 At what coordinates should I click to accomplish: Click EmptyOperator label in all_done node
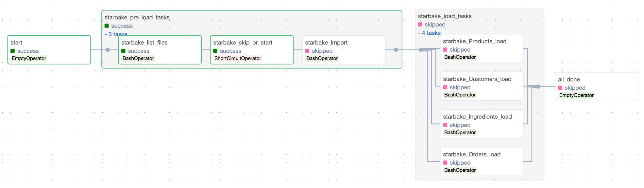coord(576,95)
